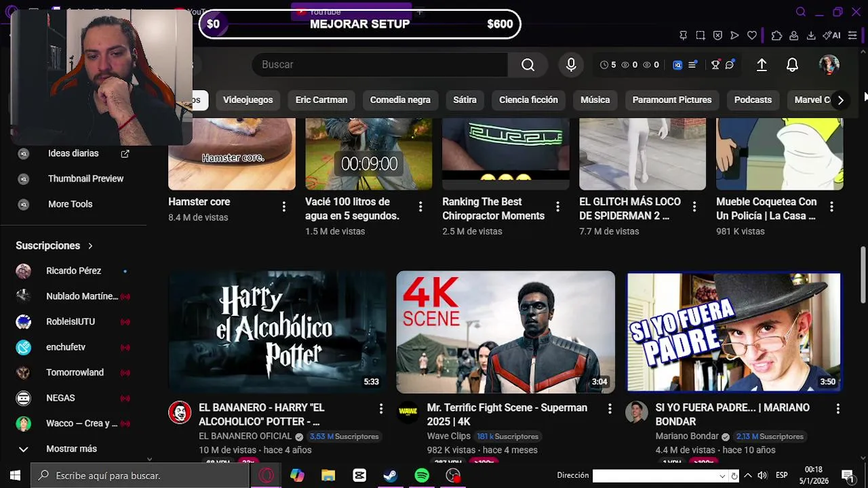Image resolution: width=868 pixels, height=488 pixels.
Task: Select the Paramount Pictures chip
Action: pyautogui.click(x=672, y=100)
